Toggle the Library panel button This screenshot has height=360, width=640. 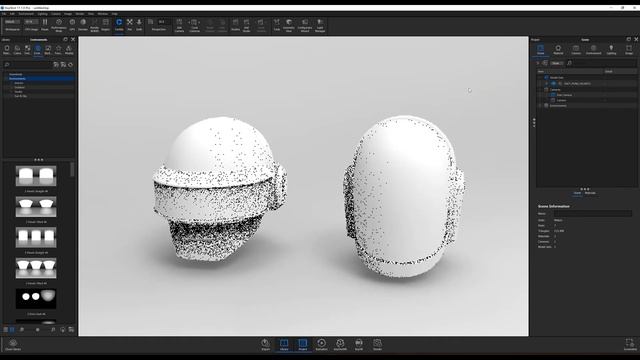pos(284,344)
